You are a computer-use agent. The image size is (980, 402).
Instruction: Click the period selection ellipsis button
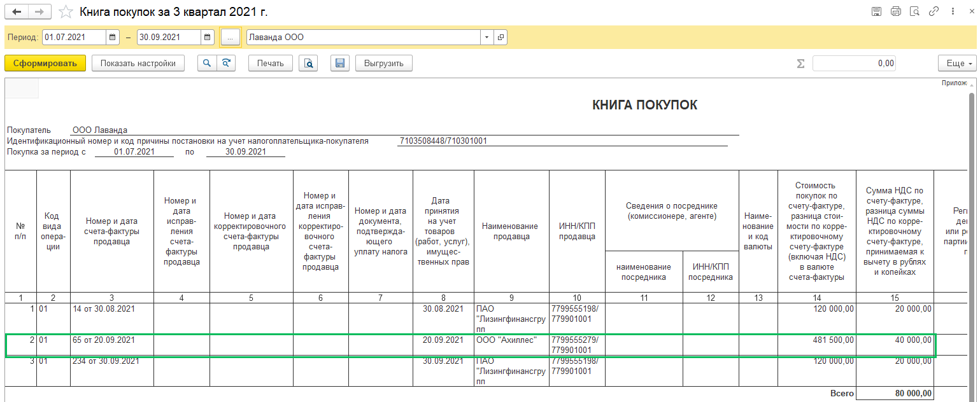coord(230,38)
